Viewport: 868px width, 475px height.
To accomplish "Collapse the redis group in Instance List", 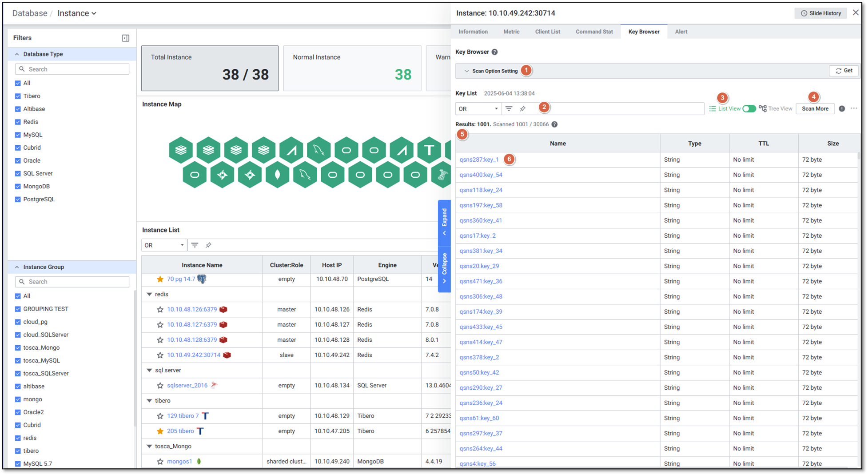I will coord(149,295).
